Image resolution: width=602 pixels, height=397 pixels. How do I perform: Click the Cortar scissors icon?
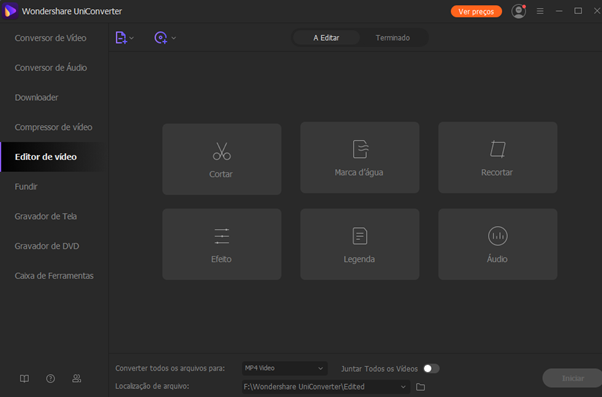222,151
